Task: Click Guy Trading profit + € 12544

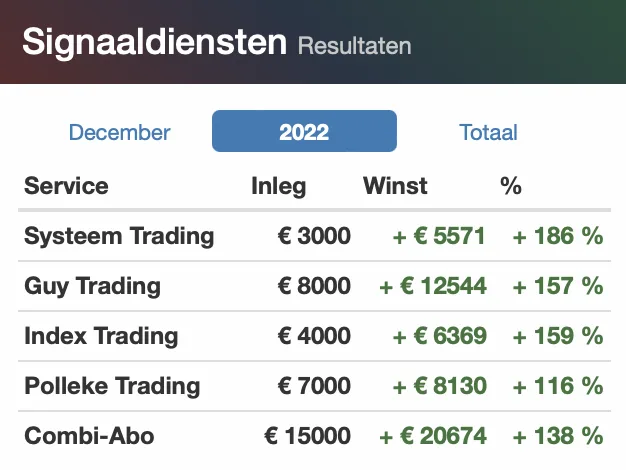Action: (433, 286)
